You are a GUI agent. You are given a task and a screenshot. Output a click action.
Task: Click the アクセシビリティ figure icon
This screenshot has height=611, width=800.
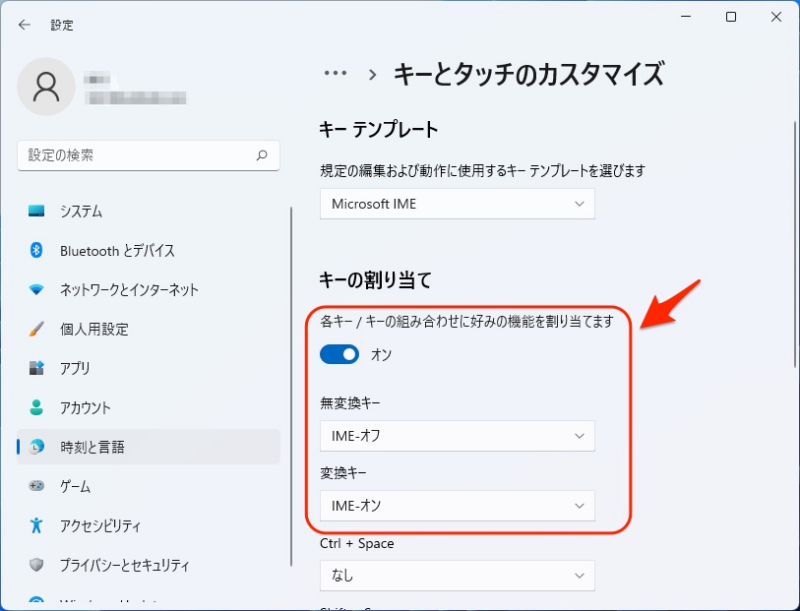(36, 525)
